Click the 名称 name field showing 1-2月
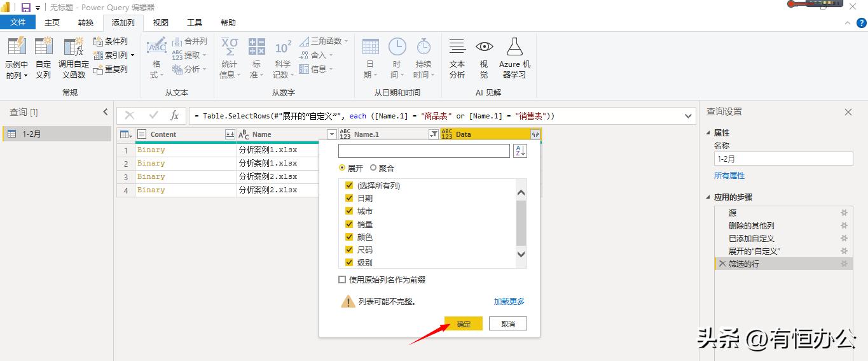The height and width of the screenshot is (361, 868). point(783,159)
